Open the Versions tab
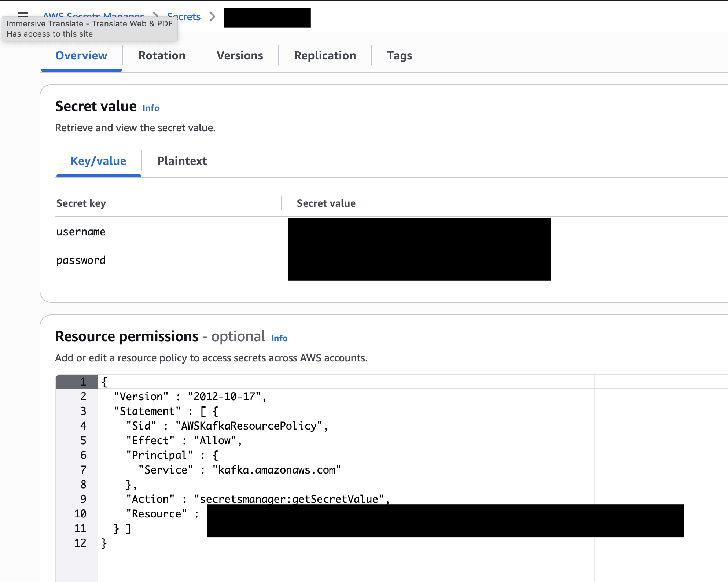The width and height of the screenshot is (728, 582). [240, 55]
